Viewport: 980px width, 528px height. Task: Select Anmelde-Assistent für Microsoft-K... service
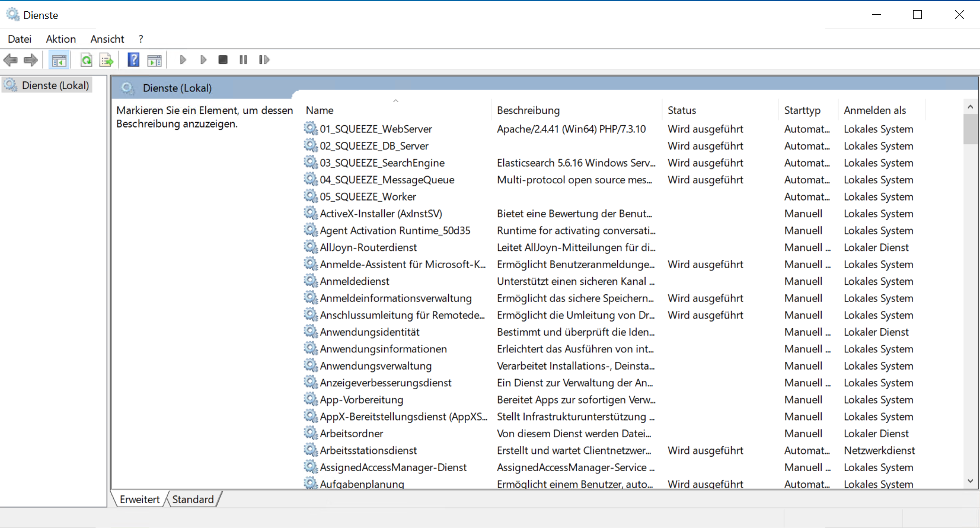[403, 264]
